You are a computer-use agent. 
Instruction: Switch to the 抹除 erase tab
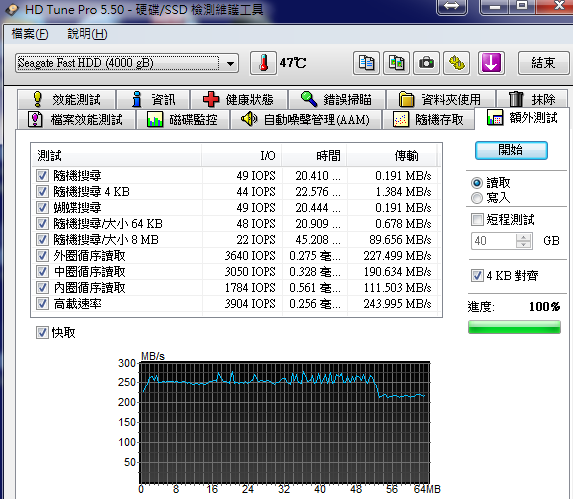[532, 99]
